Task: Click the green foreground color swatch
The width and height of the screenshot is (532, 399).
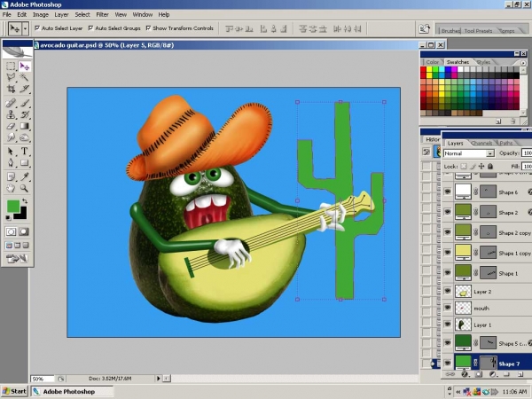Action: tap(13, 207)
